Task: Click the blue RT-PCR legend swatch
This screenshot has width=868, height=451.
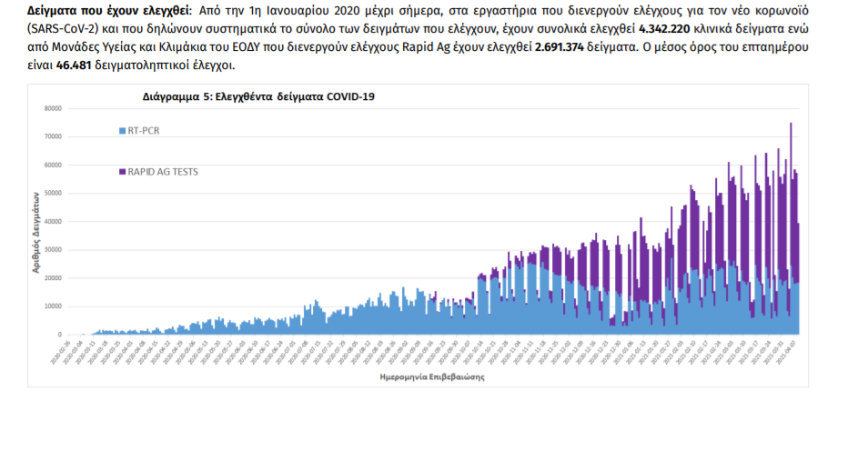Action: click(x=123, y=131)
